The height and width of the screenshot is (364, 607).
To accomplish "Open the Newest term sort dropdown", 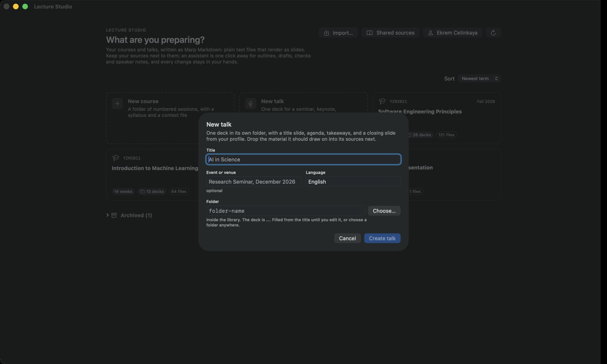I will 479,79.
